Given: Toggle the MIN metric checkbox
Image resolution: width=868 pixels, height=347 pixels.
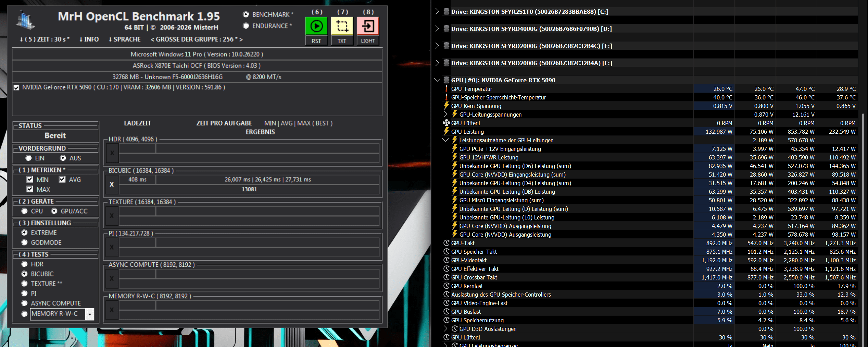Looking at the screenshot, I should click(x=30, y=179).
